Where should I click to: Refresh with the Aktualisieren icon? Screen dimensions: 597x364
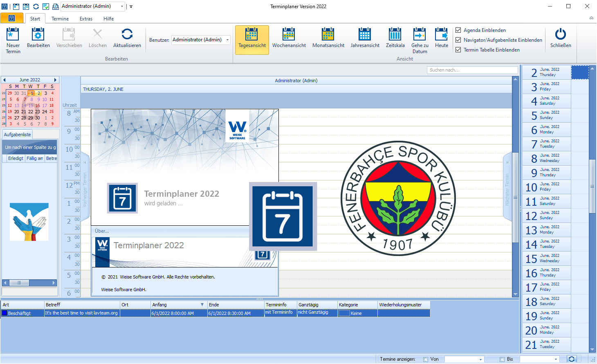(127, 35)
